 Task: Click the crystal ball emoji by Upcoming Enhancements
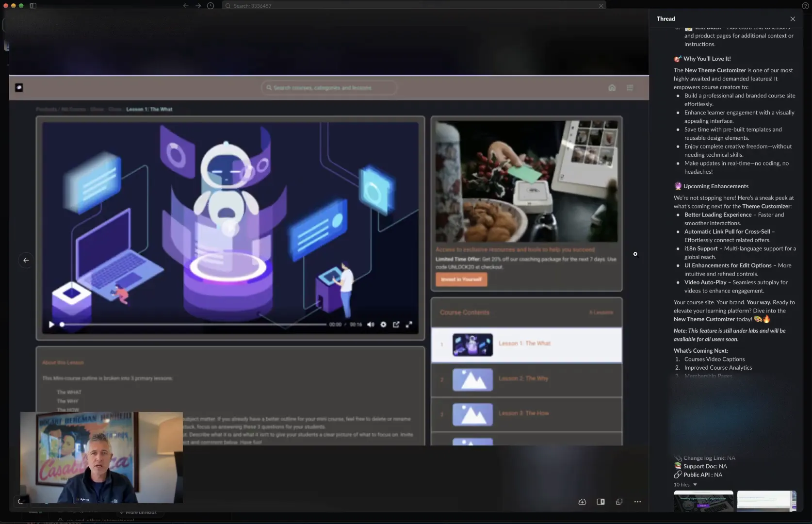coord(678,186)
